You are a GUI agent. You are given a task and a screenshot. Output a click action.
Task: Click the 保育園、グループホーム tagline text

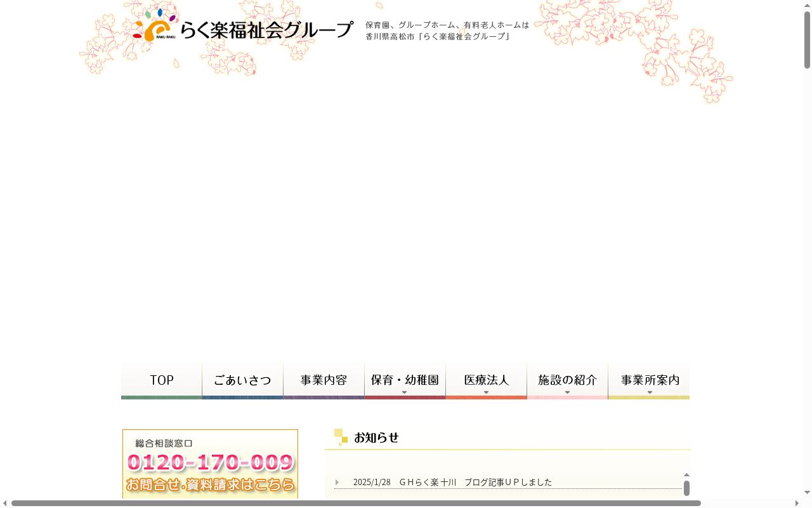pyautogui.click(x=447, y=30)
